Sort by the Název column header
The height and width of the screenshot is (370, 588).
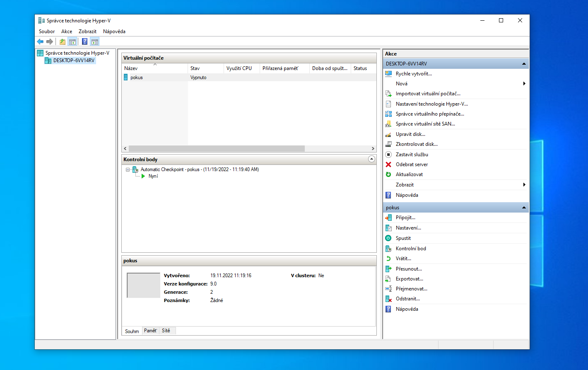point(154,68)
